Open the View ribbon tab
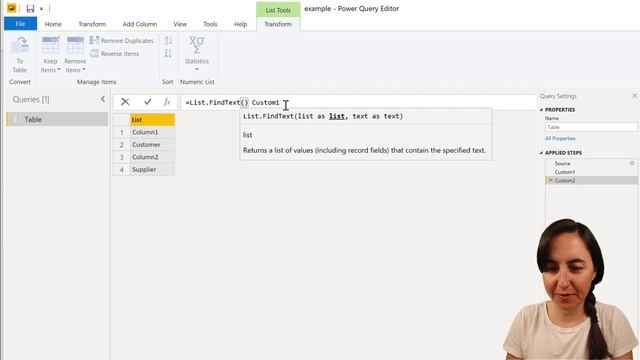Image resolution: width=640 pixels, height=360 pixels. point(180,24)
